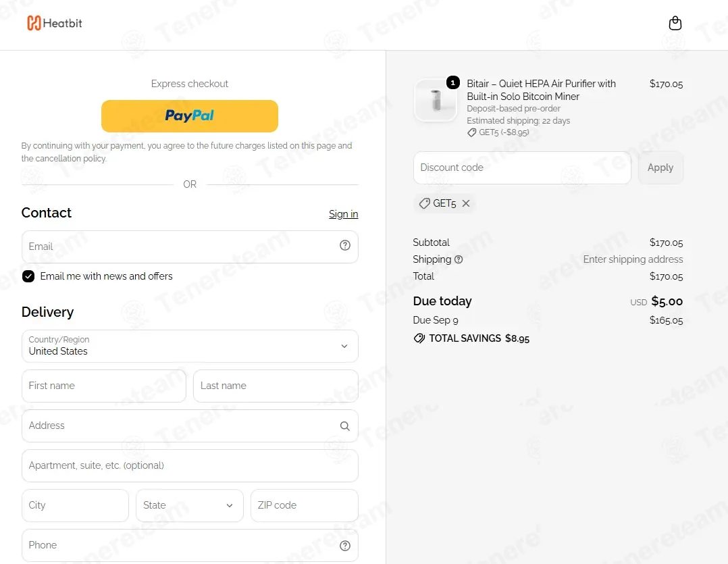The image size is (728, 564).
Task: Click the shipping info question icon
Action: 459,259
